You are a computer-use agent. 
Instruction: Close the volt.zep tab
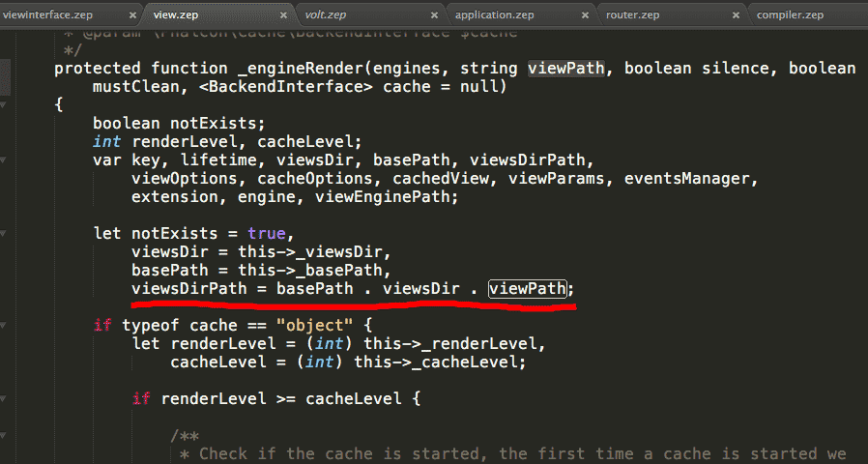point(435,15)
